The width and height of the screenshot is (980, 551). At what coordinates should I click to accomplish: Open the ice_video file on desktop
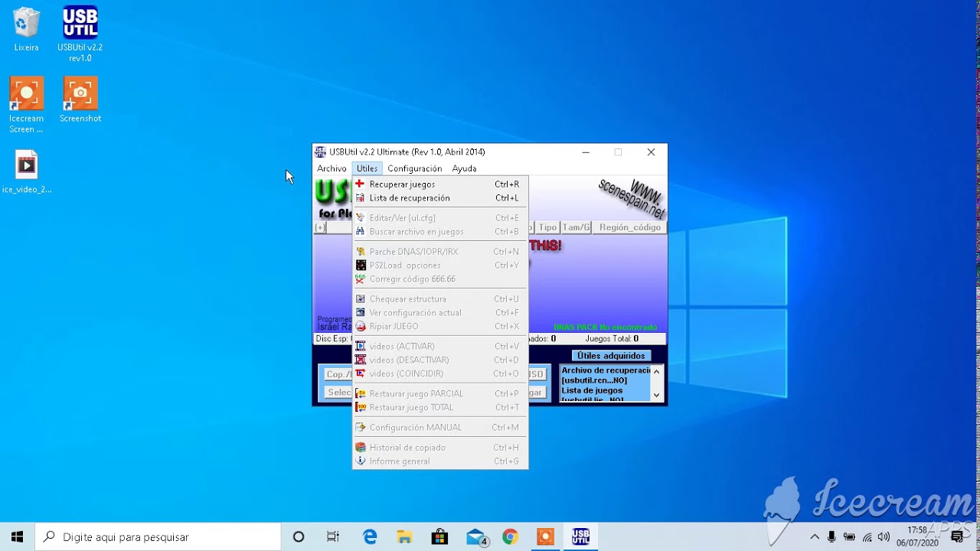tap(26, 165)
